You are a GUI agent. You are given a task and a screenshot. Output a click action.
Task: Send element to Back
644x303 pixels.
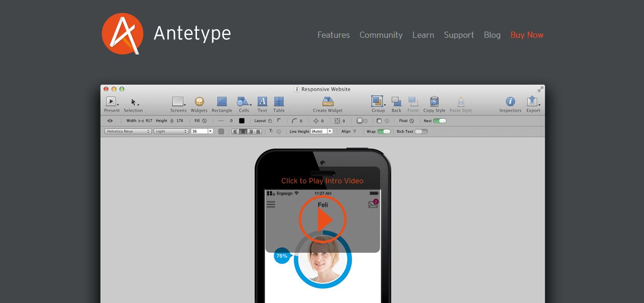click(x=396, y=101)
